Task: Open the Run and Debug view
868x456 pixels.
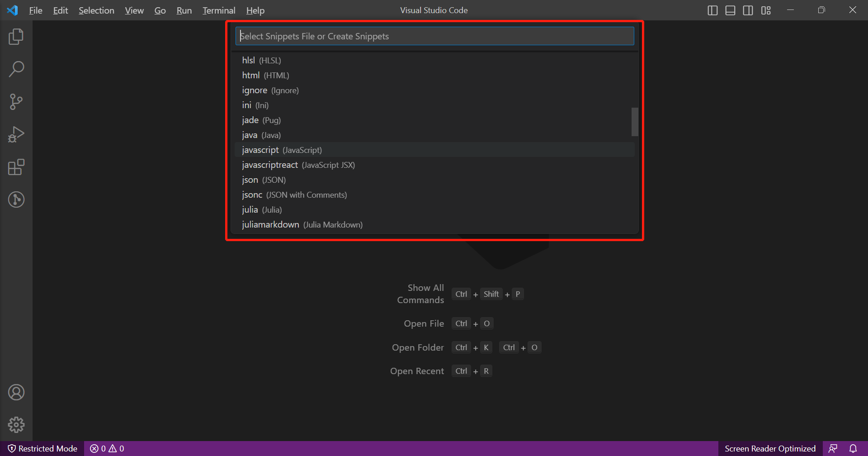Action: 16,134
